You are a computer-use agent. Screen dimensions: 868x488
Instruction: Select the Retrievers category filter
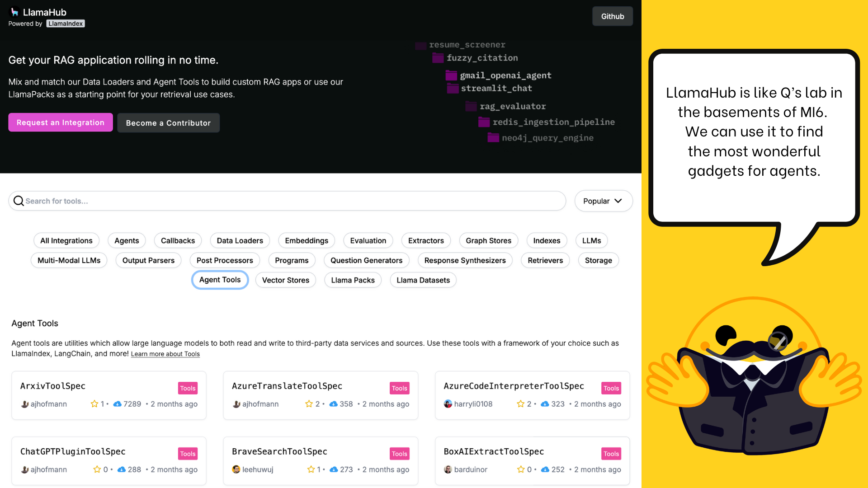point(545,260)
